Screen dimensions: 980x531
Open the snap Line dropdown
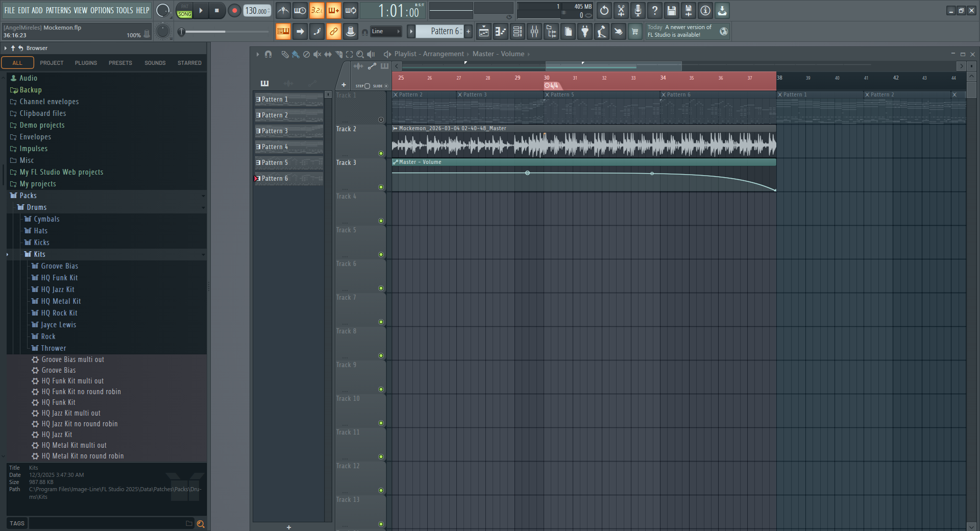pos(385,32)
